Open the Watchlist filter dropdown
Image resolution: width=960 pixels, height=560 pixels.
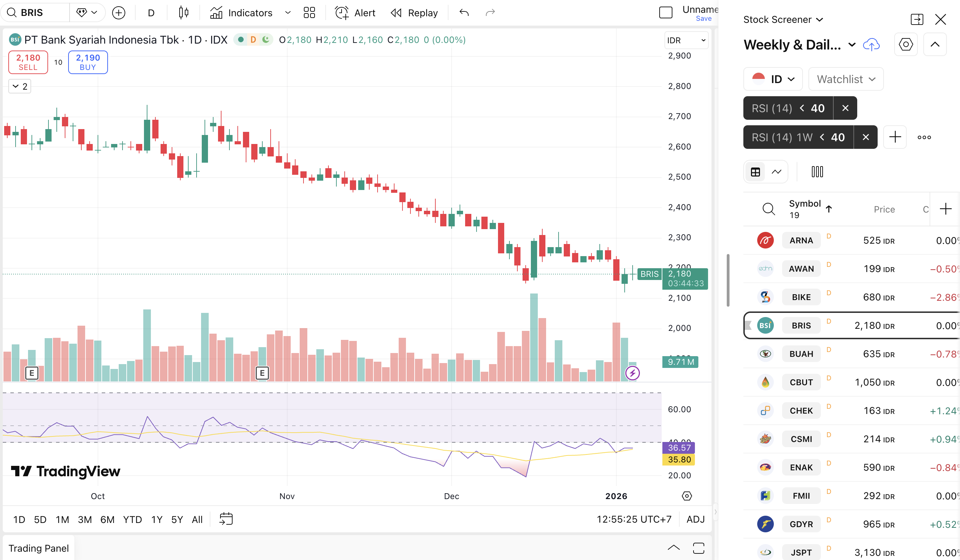(x=846, y=79)
